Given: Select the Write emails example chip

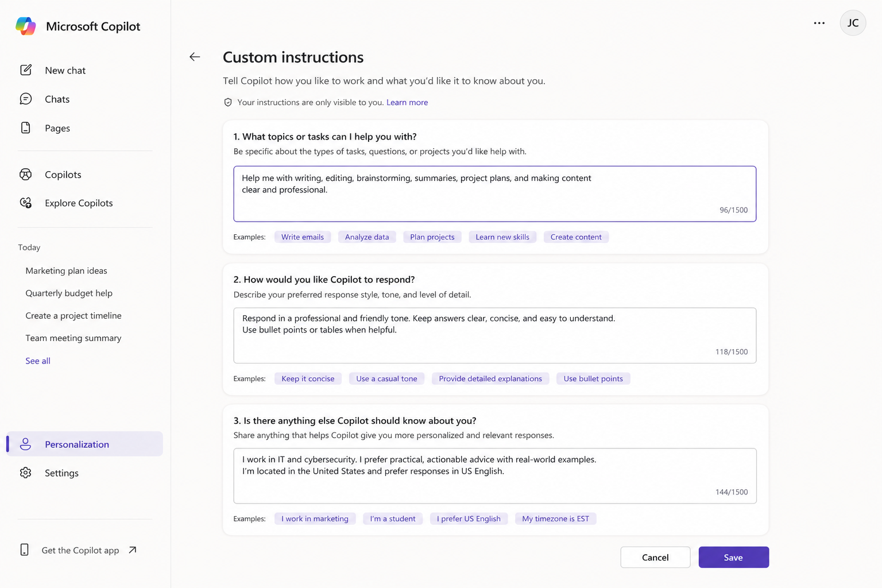Looking at the screenshot, I should 303,237.
